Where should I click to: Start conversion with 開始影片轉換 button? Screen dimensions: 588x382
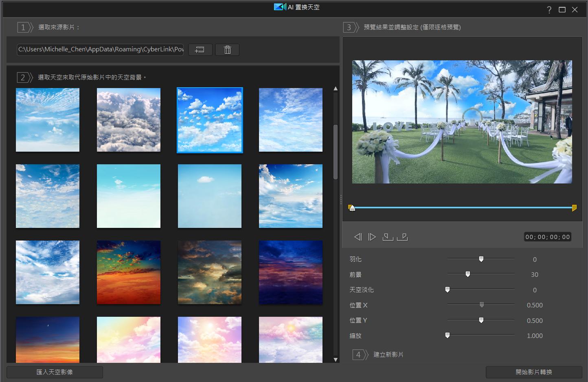coord(533,372)
